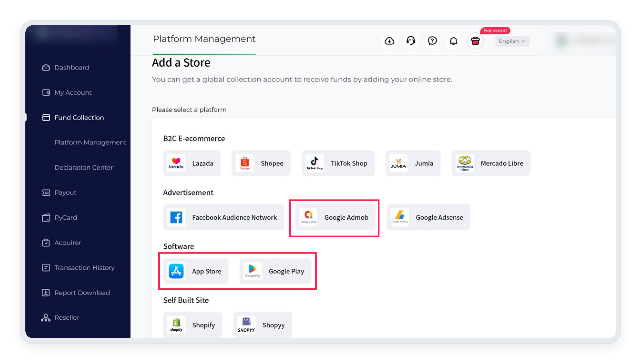641x364 pixels.
Task: Open My Account in sidebar
Action: pyautogui.click(x=73, y=92)
